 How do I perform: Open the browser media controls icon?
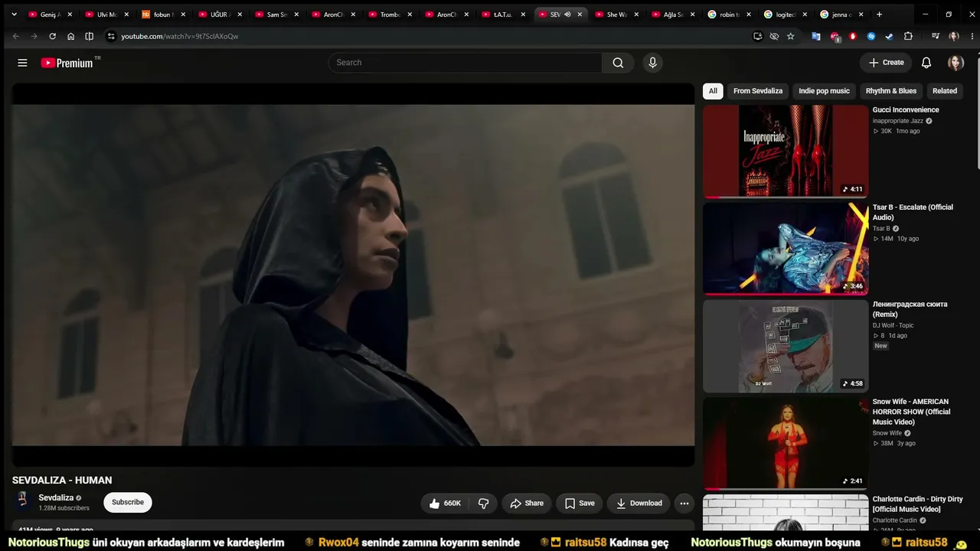pyautogui.click(x=936, y=36)
